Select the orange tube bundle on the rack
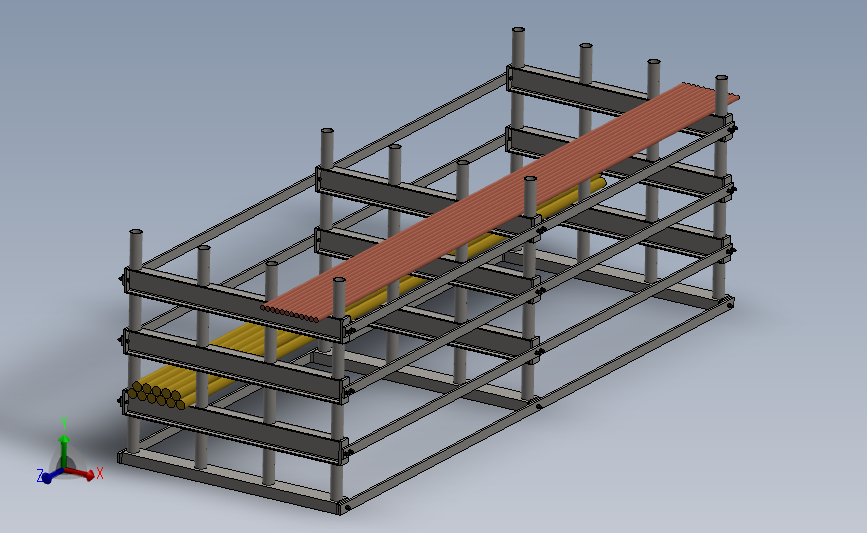Image resolution: width=867 pixels, height=533 pixels. (500, 202)
